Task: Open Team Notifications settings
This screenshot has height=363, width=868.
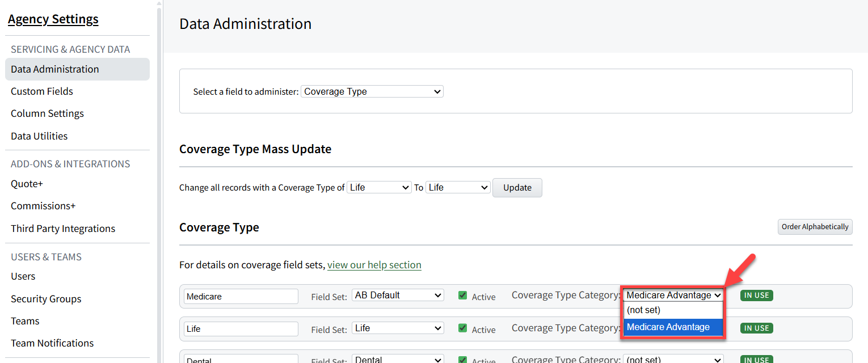Action: (52, 343)
